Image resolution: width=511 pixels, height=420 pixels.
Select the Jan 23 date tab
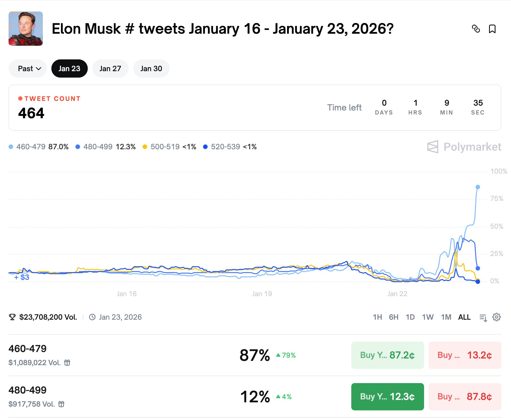pyautogui.click(x=69, y=68)
